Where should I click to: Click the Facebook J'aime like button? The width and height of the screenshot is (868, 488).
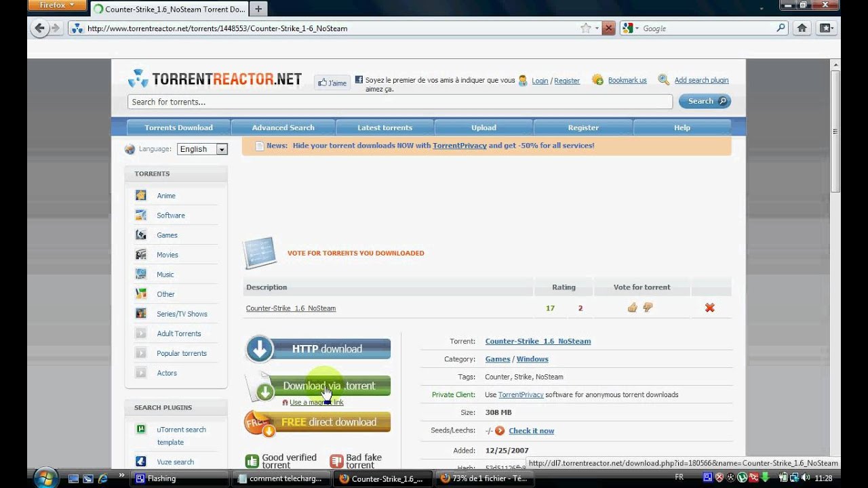pos(332,83)
